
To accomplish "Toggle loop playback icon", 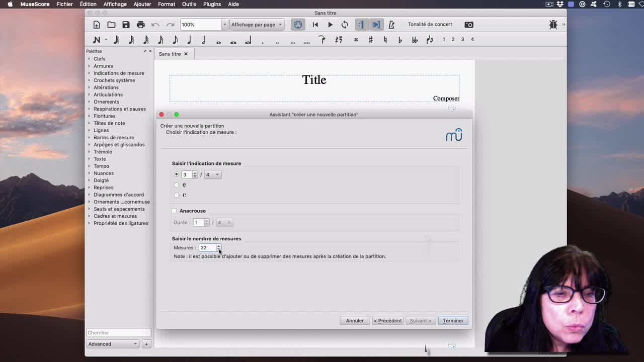I will click(x=345, y=25).
